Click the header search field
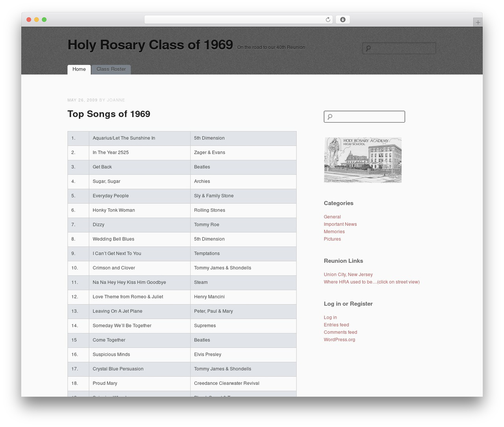This screenshot has width=504, height=427. coord(399,48)
